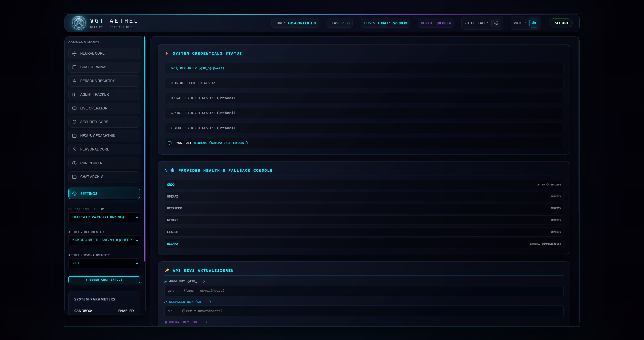The image size is (644, 340).
Task: Open Chat Terminal speech bubble icon
Action: [x=74, y=67]
